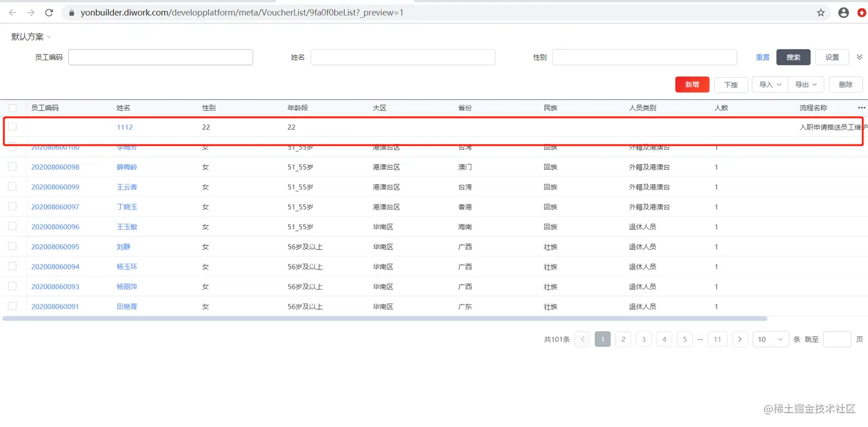
Task: Open the 导出 dropdown button
Action: point(806,84)
